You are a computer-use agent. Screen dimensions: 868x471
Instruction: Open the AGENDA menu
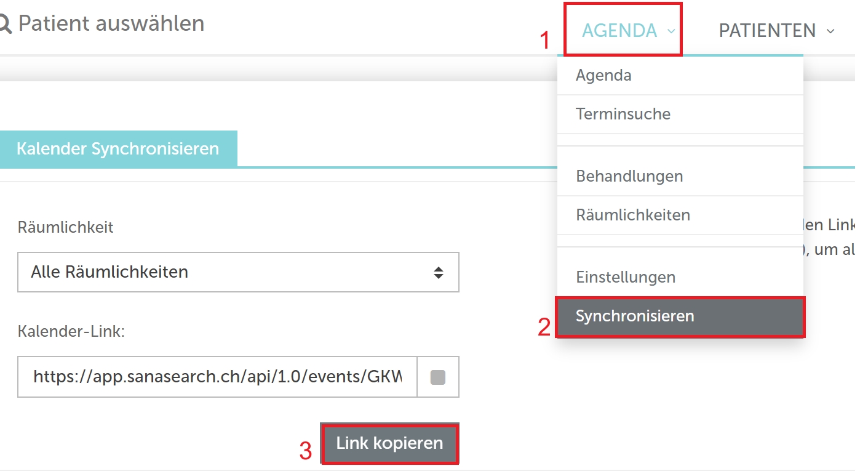[x=623, y=30]
